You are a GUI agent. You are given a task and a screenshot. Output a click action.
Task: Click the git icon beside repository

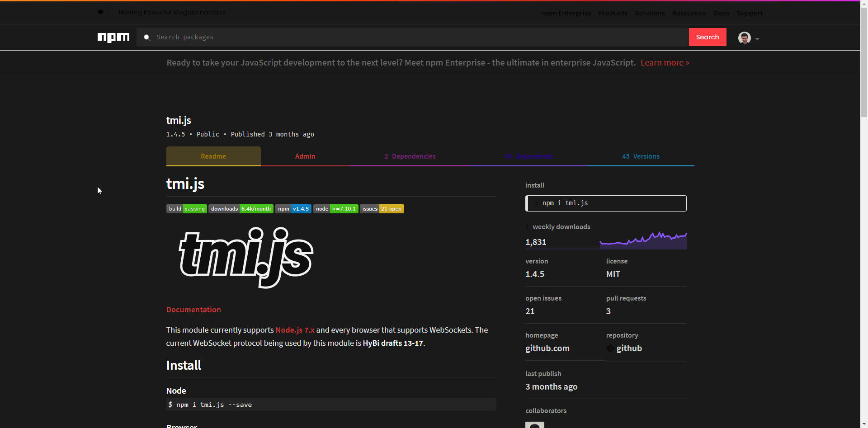(x=610, y=348)
